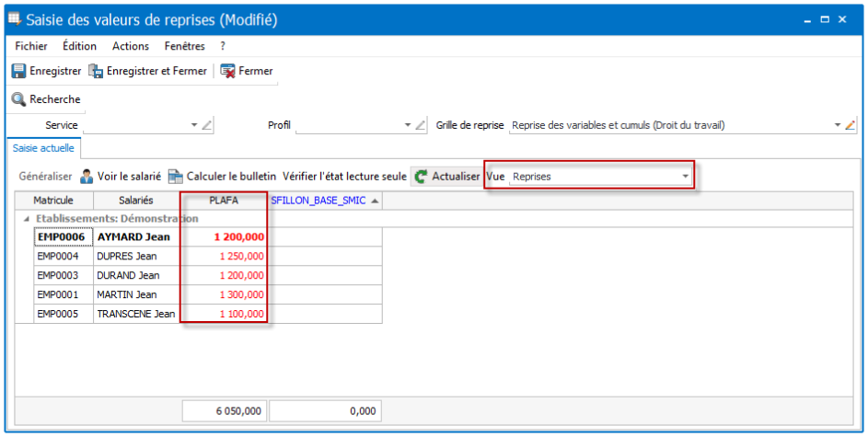Click MARTIN Jean's SFILLON_BASE_SMIC cell

point(326,294)
